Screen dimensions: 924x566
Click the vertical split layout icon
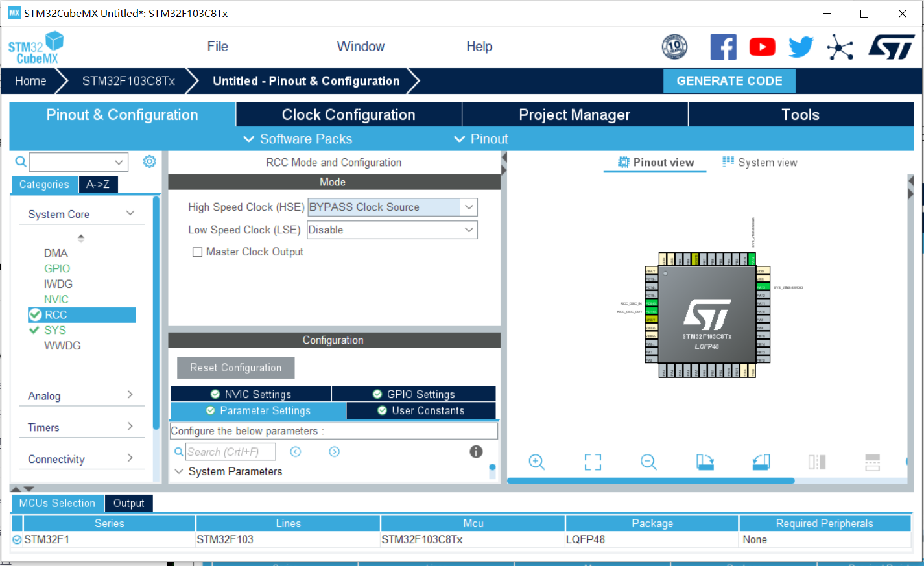point(817,462)
